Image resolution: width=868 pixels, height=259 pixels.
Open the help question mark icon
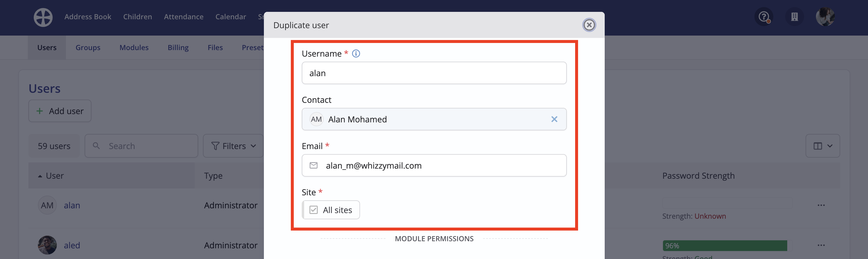pos(764,17)
